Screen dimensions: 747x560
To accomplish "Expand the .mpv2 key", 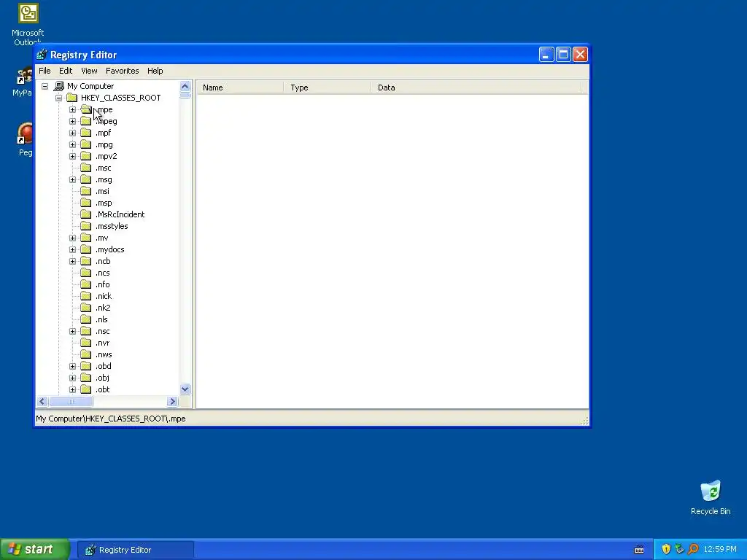I will tap(72, 156).
